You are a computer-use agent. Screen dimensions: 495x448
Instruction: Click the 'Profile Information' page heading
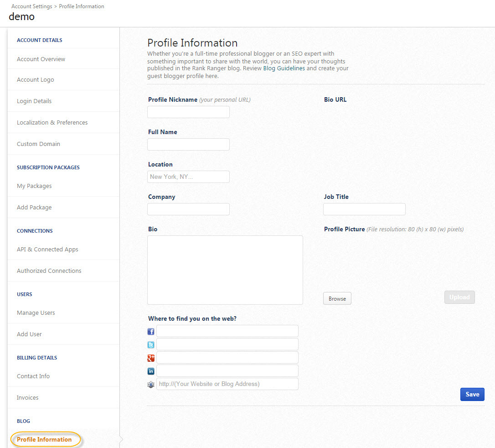(192, 43)
